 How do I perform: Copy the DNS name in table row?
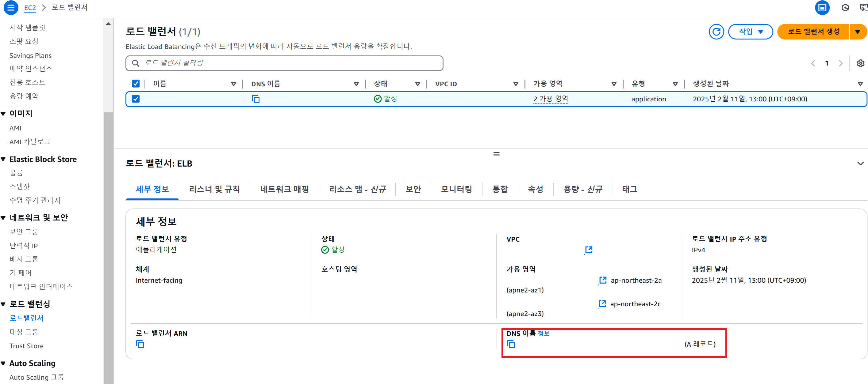pyautogui.click(x=256, y=99)
